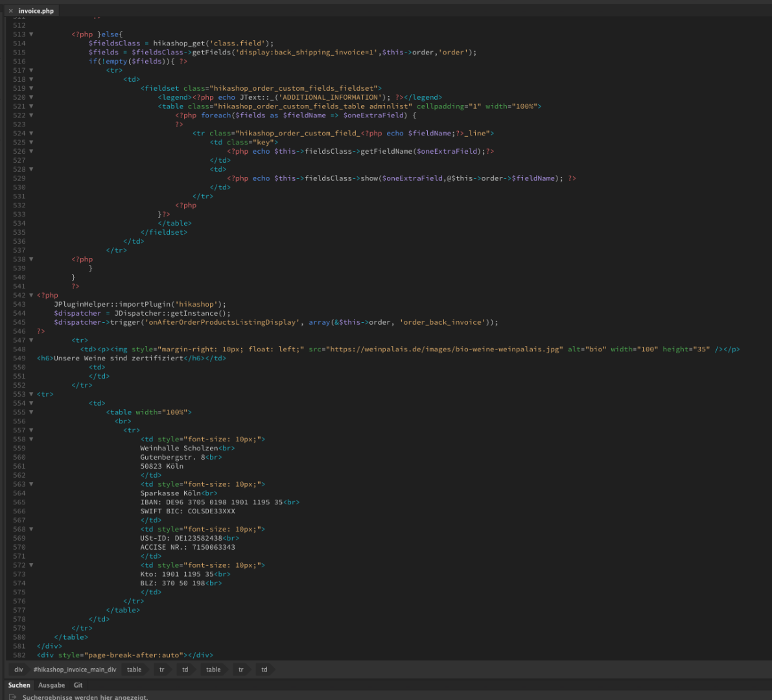Screen dimensions: 772x700
Task: Click line number 560 in the gutter
Action: [19, 457]
